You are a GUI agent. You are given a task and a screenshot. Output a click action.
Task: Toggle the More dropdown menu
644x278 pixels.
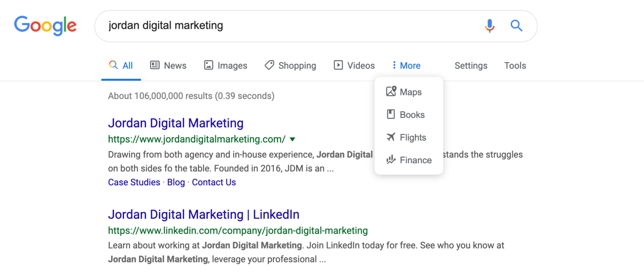(406, 66)
